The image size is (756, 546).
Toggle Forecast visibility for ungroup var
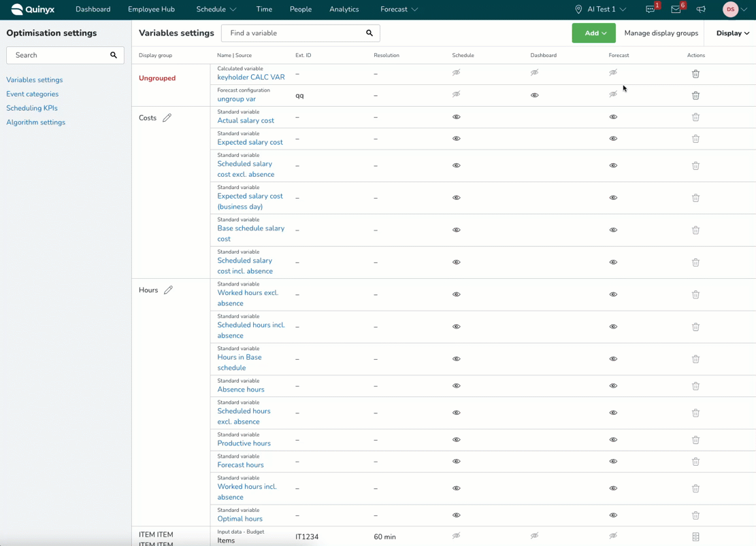[x=613, y=94]
